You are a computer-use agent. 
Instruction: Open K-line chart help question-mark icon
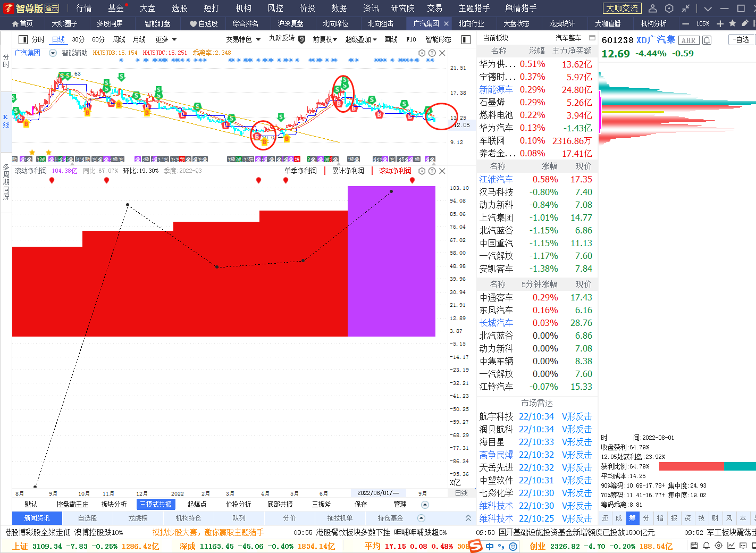tap(432, 53)
